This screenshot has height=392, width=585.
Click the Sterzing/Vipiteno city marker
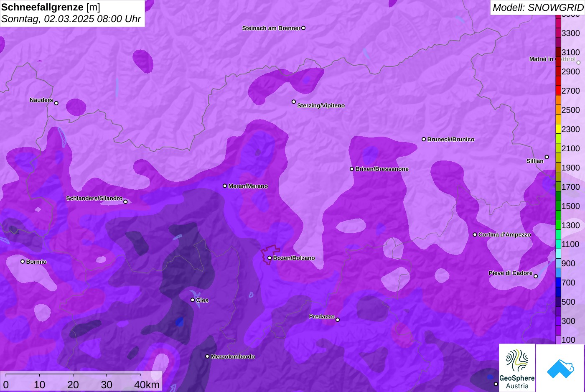294,102
